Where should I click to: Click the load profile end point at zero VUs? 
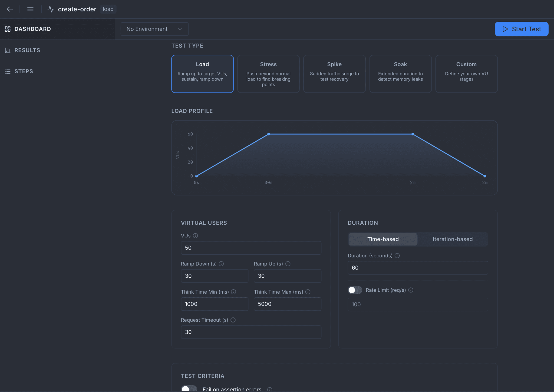point(485,176)
